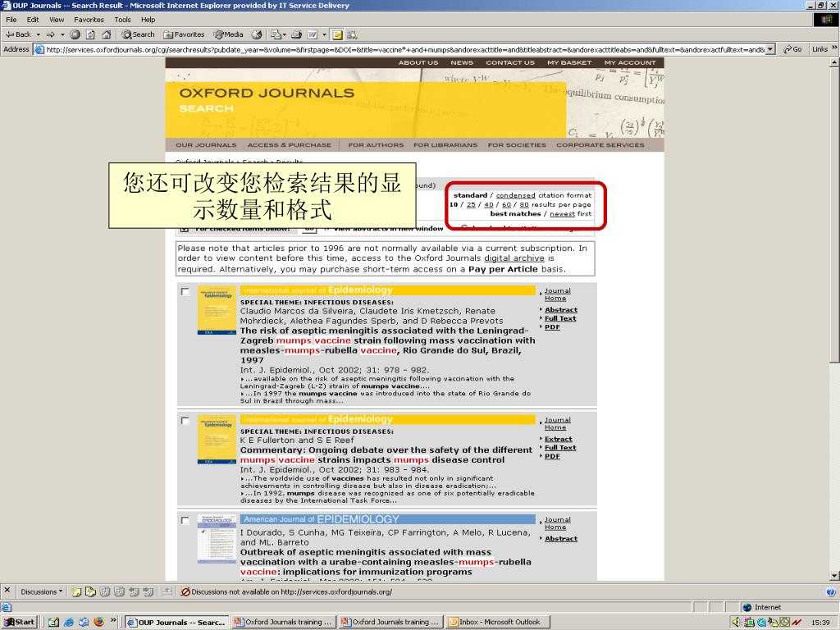This screenshot has width=840, height=630.
Task: Open Discussions help question-mark icon
Action: pyautogui.click(x=830, y=592)
